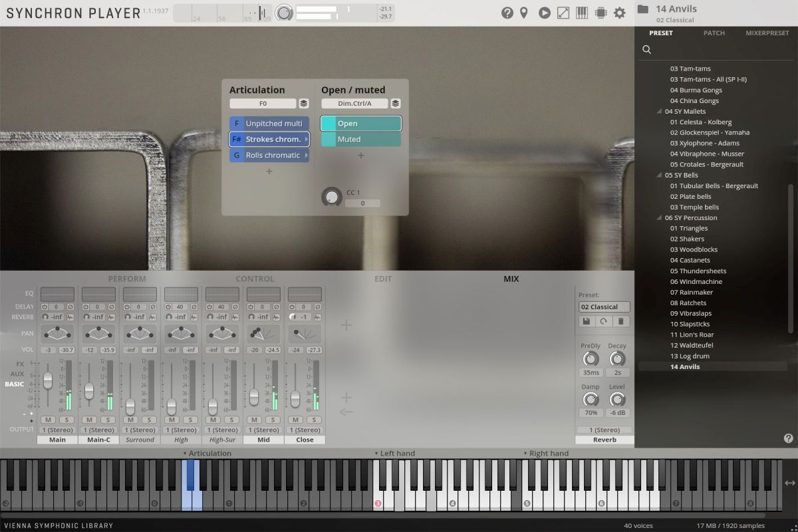
Task: Save mixer preset with floppy disk icon
Action: tap(587, 321)
